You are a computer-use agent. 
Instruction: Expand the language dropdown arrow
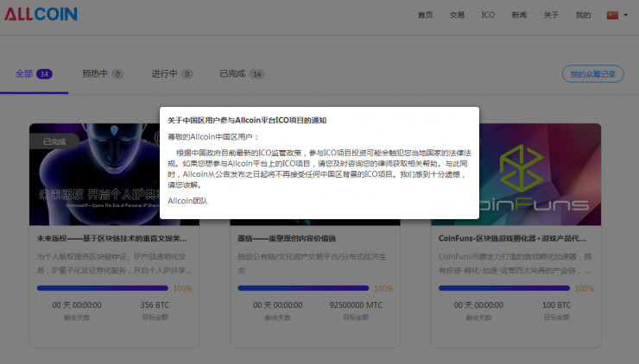[x=625, y=15]
